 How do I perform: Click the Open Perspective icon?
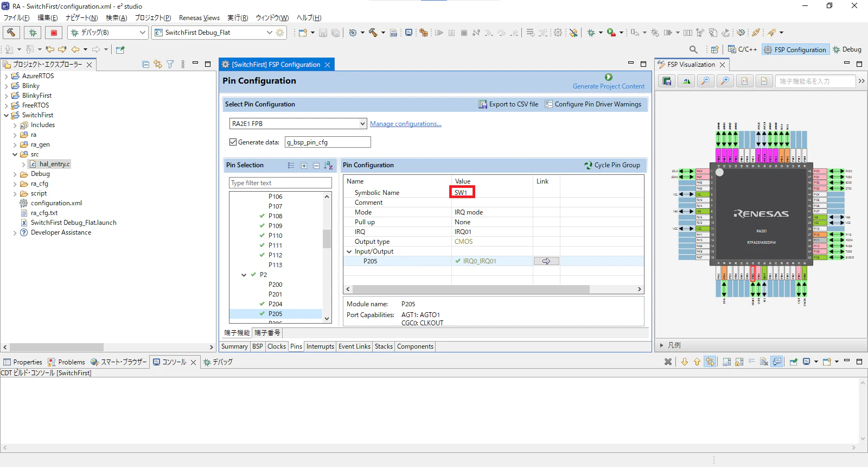(715, 49)
